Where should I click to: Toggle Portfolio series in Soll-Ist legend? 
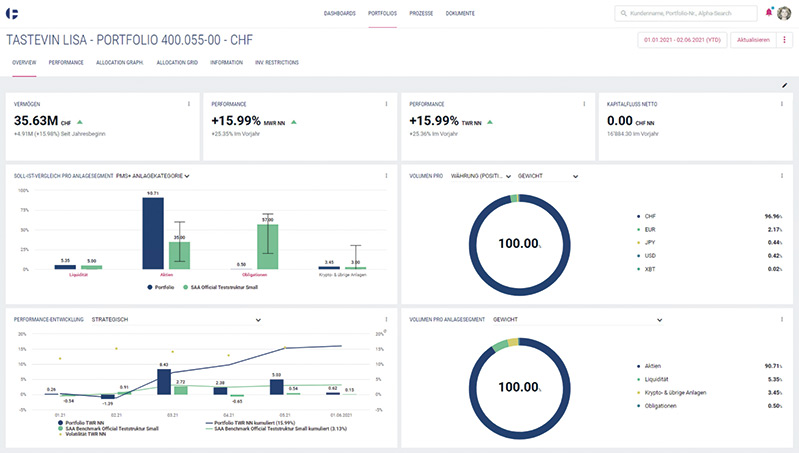pyautogui.click(x=161, y=287)
